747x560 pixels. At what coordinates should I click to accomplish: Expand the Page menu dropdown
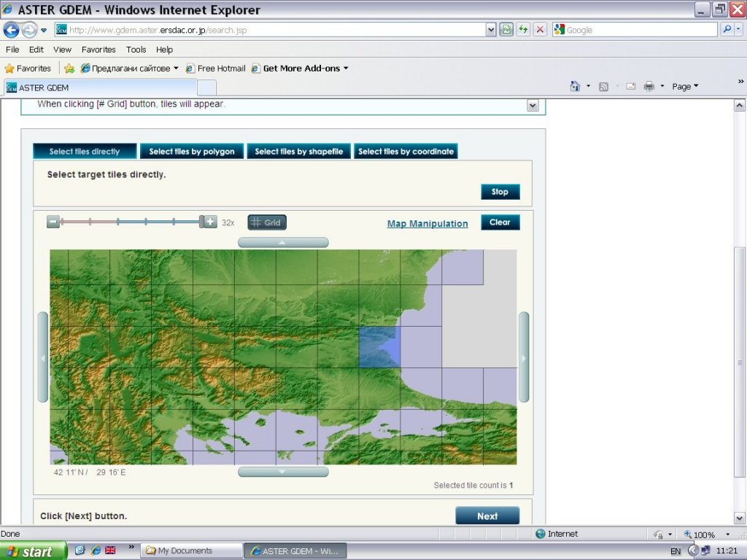685,86
